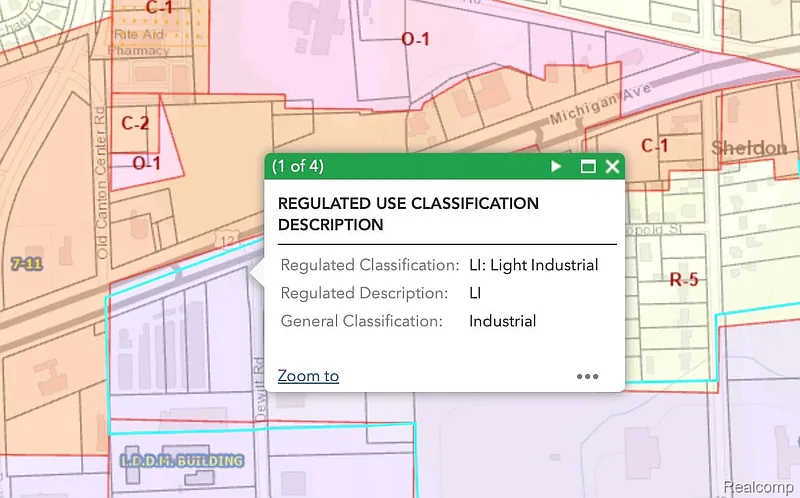Click the Zoom to link
This screenshot has height=498, width=800.
[308, 376]
